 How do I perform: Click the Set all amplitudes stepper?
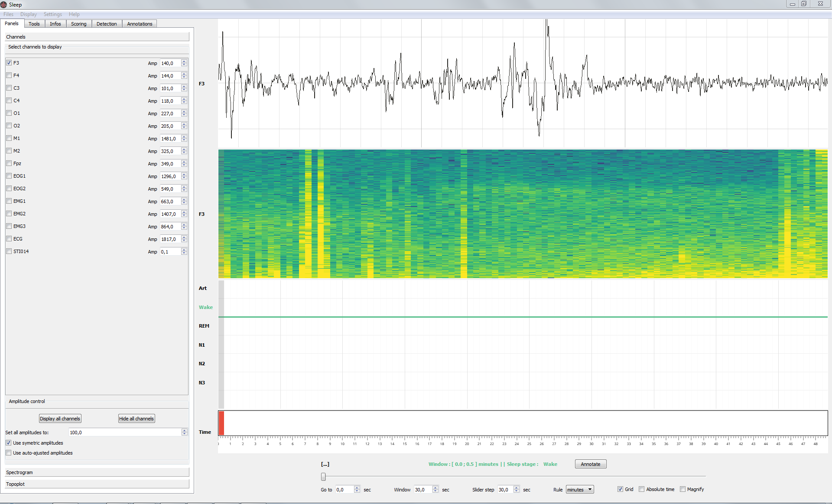185,432
